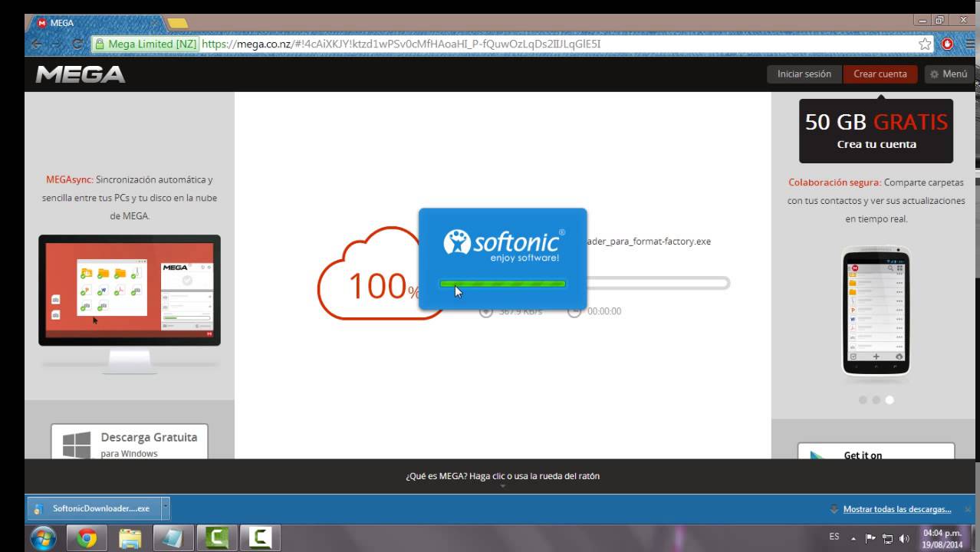Click the notebook app taskbar icon
This screenshot has width=980, height=552.
[174, 538]
